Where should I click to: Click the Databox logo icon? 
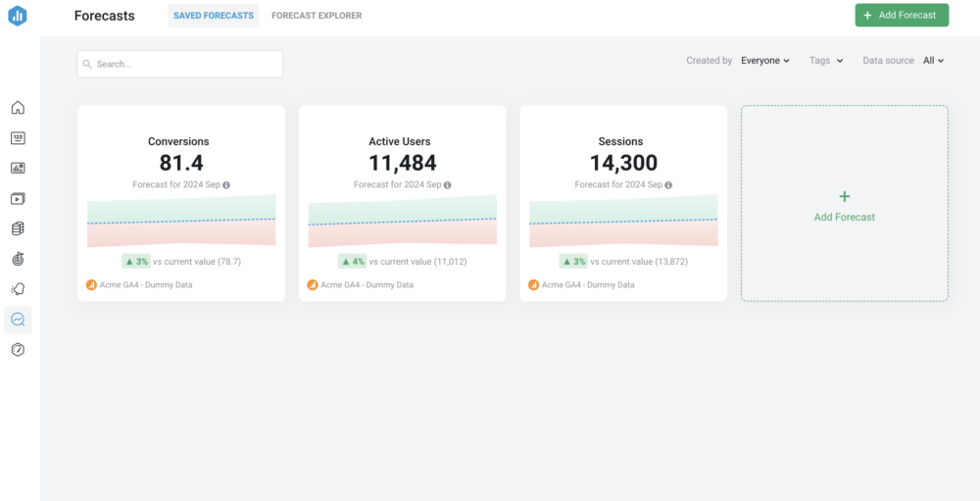[18, 15]
